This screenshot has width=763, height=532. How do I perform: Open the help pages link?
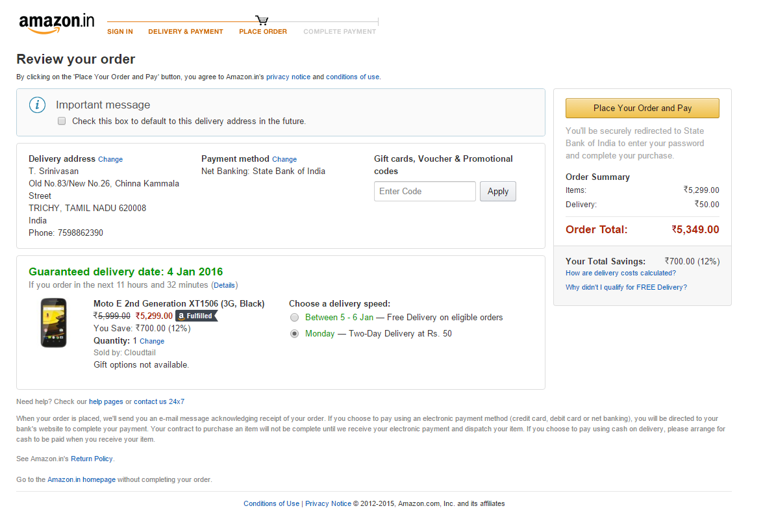click(106, 401)
